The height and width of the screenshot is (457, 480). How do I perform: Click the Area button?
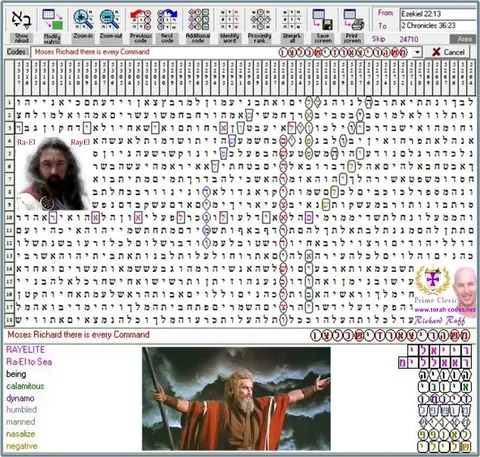coord(464,39)
